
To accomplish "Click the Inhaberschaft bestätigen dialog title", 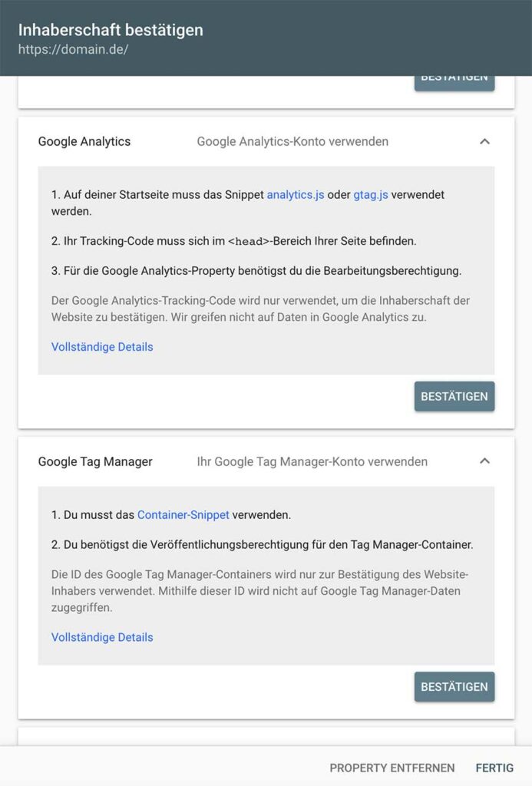I will [x=110, y=29].
